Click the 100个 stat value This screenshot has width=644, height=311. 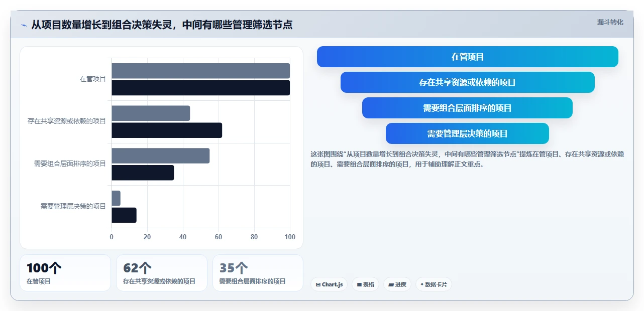click(x=44, y=268)
